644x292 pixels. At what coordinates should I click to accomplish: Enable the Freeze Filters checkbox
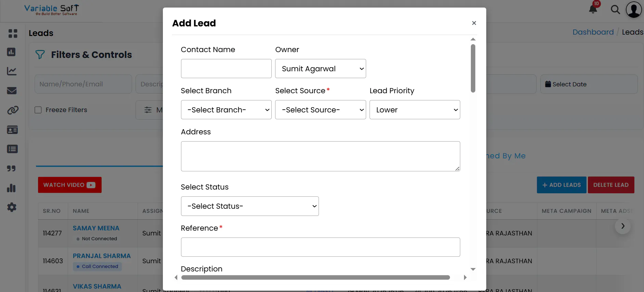pos(38,110)
